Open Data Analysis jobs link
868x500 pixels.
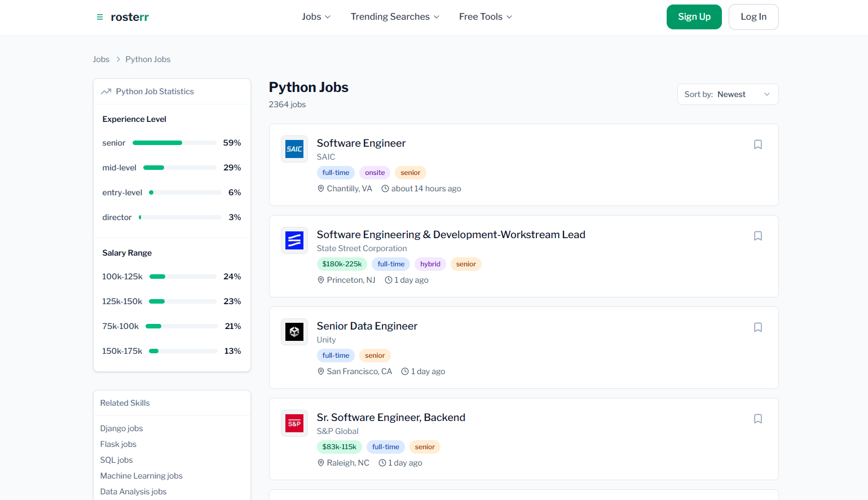point(133,492)
